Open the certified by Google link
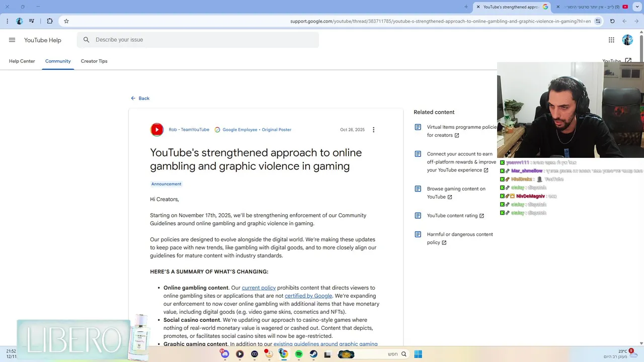 pyautogui.click(x=308, y=296)
